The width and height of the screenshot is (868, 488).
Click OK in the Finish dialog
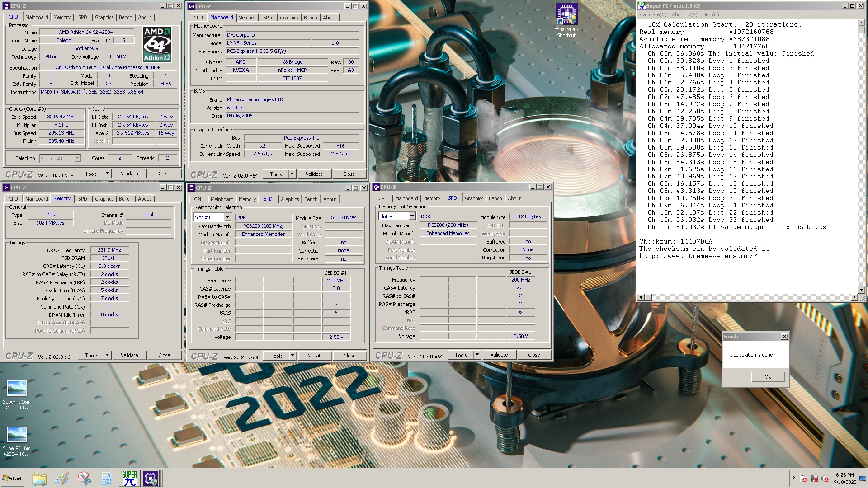(x=768, y=377)
